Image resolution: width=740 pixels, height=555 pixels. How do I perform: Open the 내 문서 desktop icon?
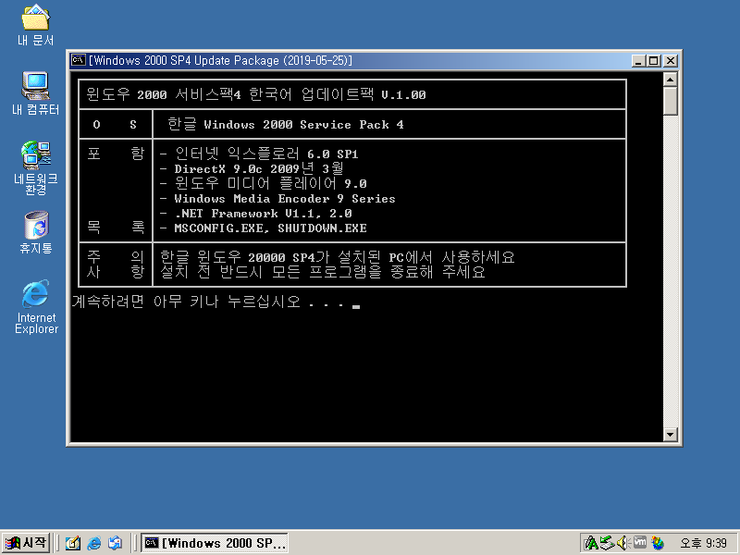(35, 25)
